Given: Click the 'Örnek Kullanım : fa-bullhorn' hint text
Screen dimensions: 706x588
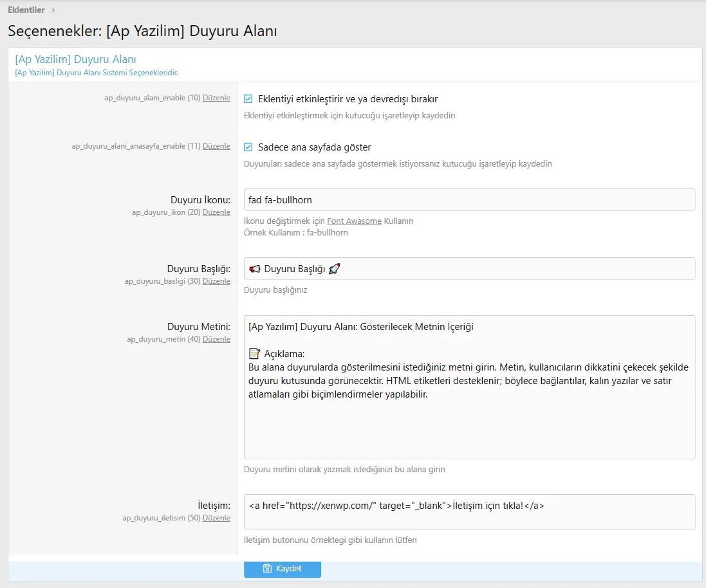Looking at the screenshot, I should [x=296, y=233].
